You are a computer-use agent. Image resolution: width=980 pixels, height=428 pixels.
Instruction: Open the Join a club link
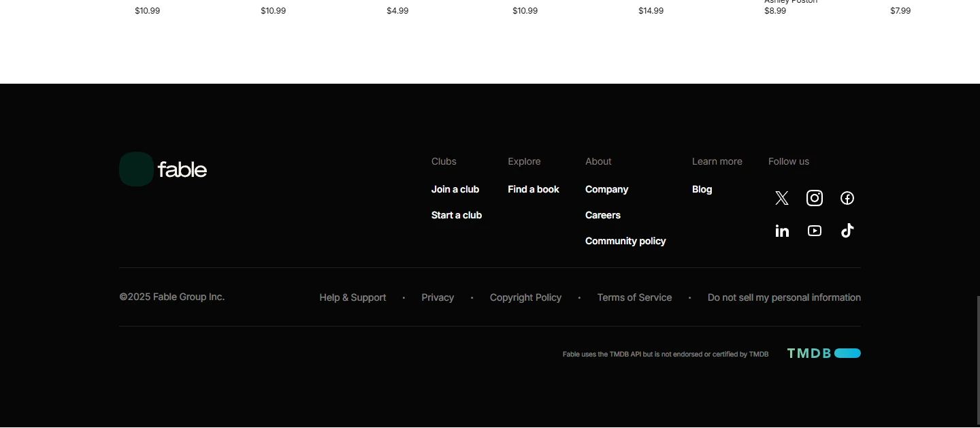point(455,189)
